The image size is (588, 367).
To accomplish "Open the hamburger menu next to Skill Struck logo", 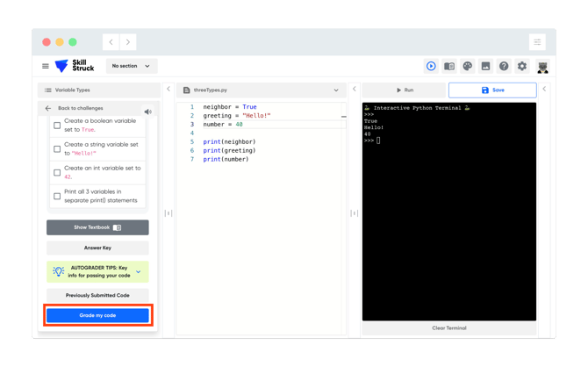I will tap(46, 66).
